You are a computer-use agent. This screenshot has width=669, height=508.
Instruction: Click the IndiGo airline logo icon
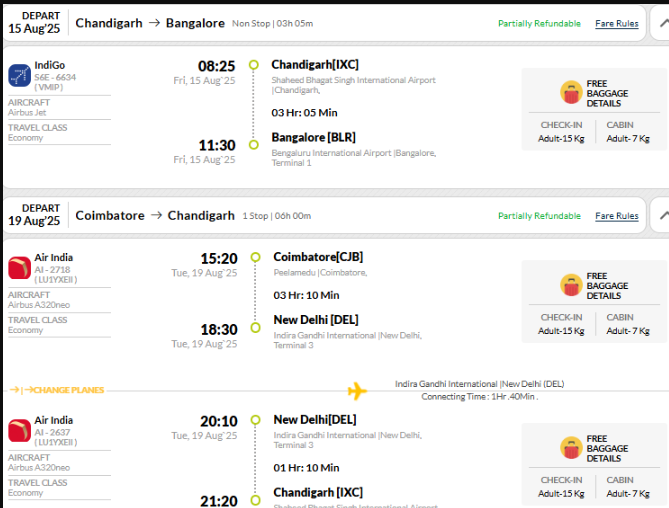tap(19, 75)
